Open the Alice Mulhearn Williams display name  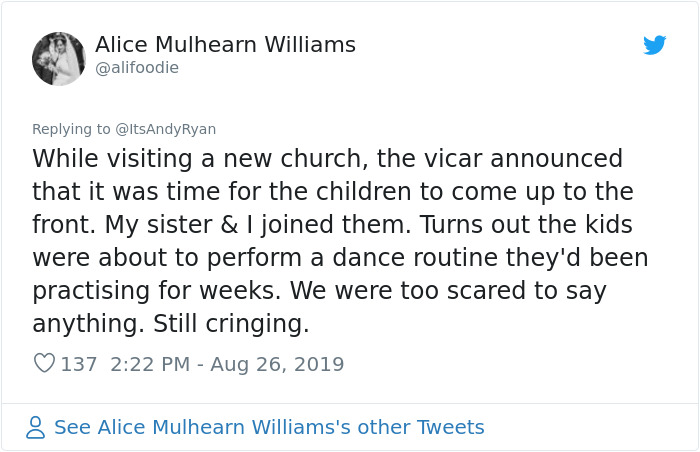point(225,45)
